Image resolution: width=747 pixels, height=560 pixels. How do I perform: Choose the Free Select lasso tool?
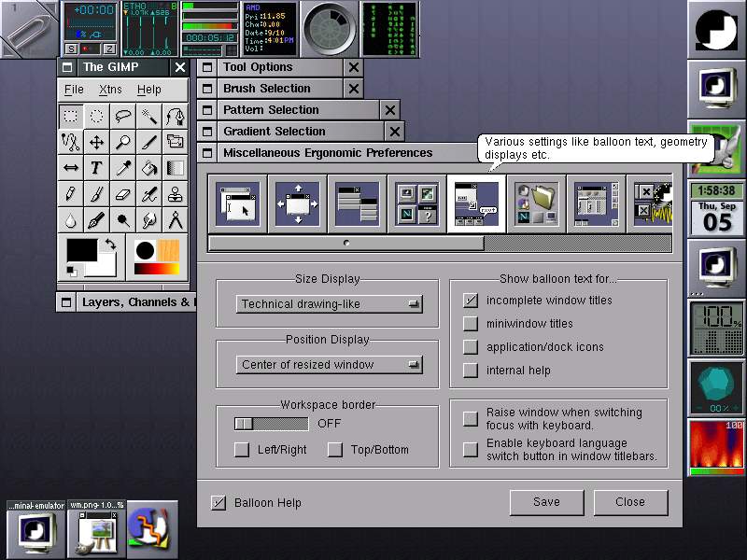pyautogui.click(x=123, y=116)
